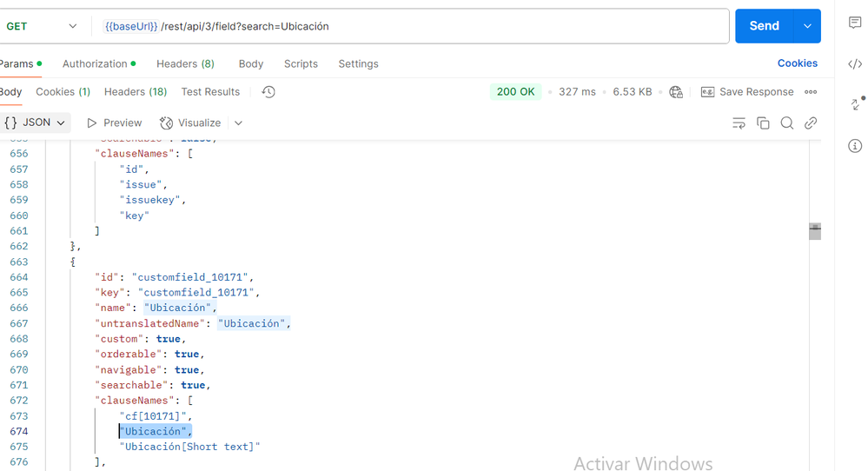Open the GET method dropdown
This screenshot has width=868, height=471.
point(40,26)
